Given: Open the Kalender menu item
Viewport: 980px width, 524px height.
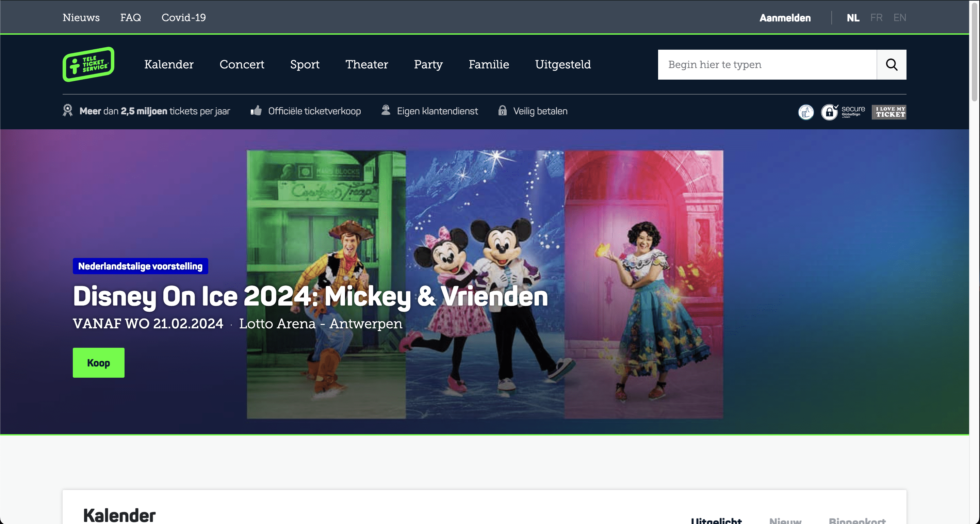Looking at the screenshot, I should point(169,64).
